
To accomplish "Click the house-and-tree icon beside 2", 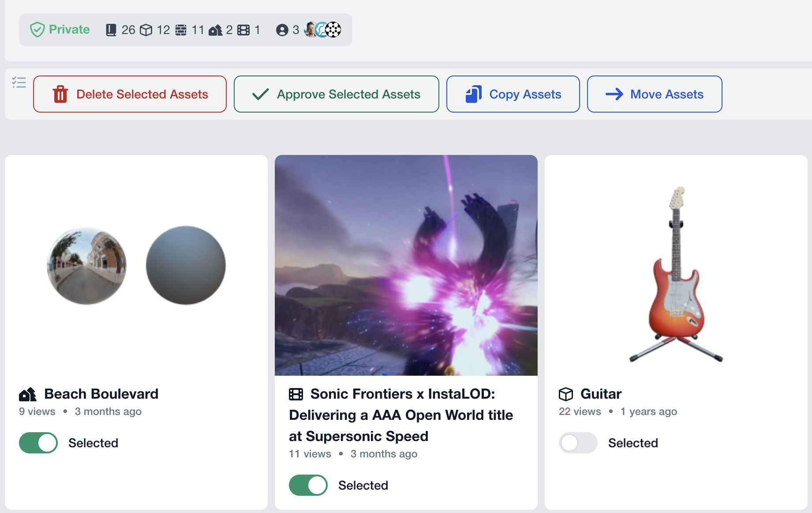I will [x=215, y=30].
